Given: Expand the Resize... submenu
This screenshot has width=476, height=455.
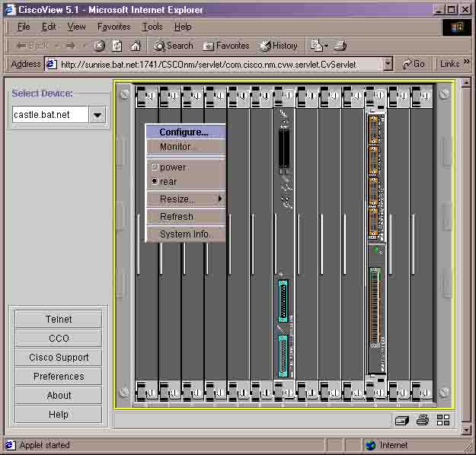Looking at the screenshot, I should tap(186, 199).
